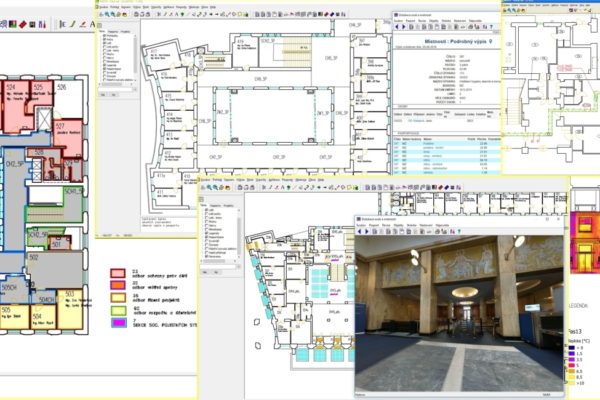
Task: Open first side-panel tab in lower plan window
Action: (x=204, y=206)
